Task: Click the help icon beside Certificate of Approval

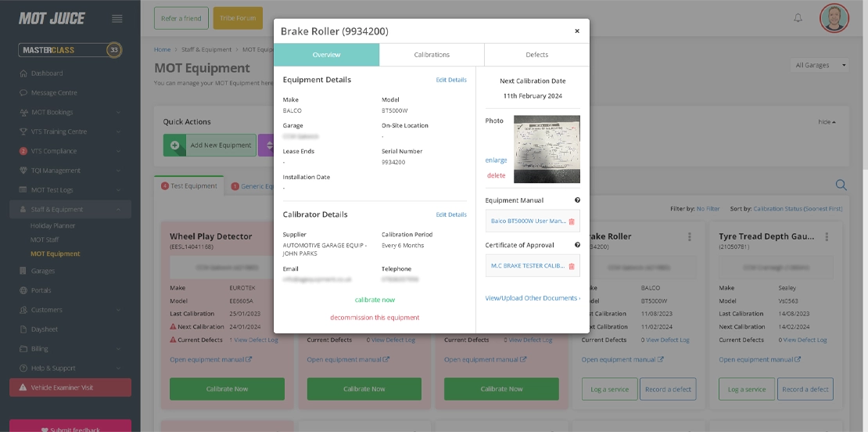Action: pyautogui.click(x=577, y=245)
